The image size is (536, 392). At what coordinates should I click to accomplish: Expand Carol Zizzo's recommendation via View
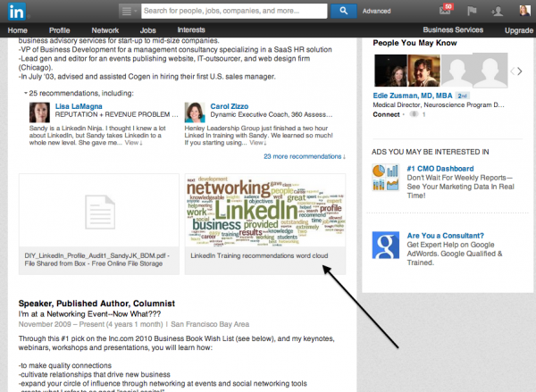click(x=258, y=143)
